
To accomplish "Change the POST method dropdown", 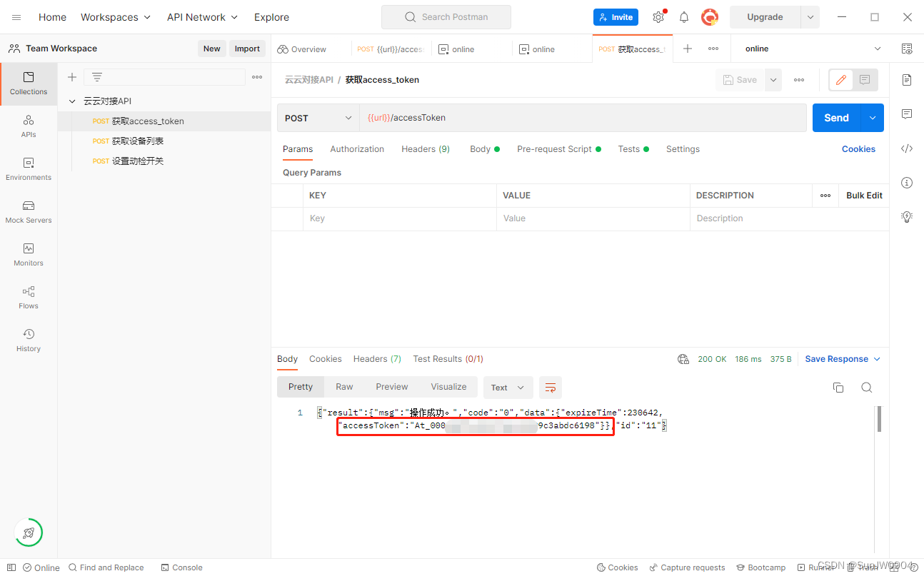I will tap(318, 118).
